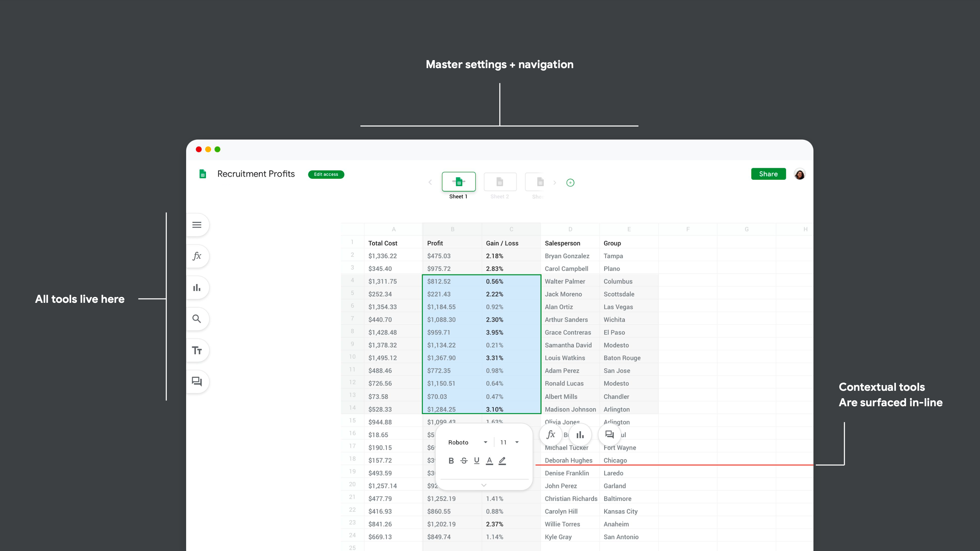
Task: Select the Sheet 1 tab
Action: click(458, 182)
